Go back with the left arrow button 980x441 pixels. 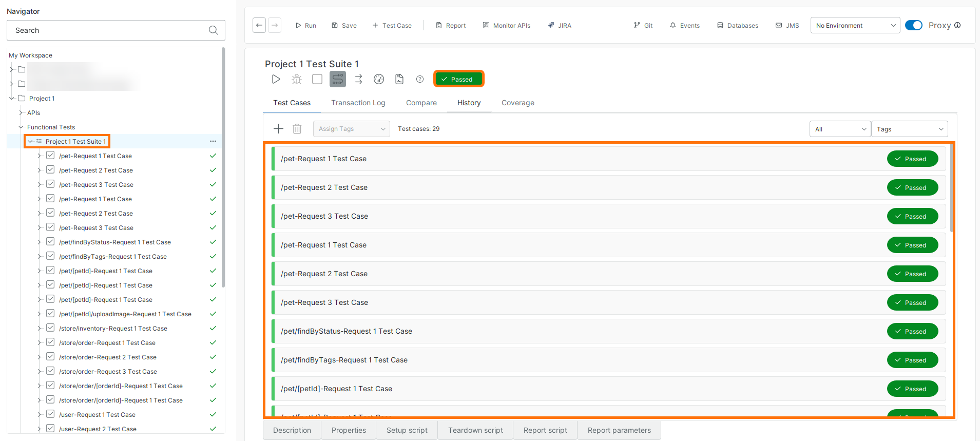(x=259, y=25)
